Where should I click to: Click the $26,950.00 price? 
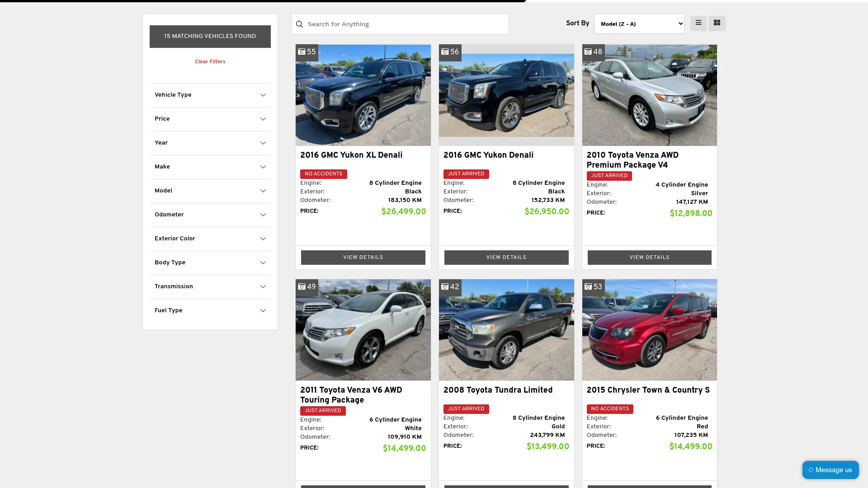(x=547, y=212)
